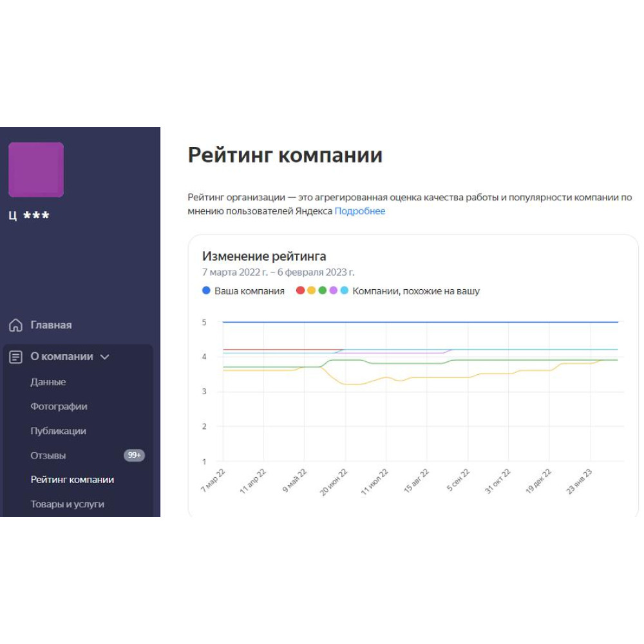
Task: Click the 20 июн 22 axis label
Action: [x=335, y=481]
